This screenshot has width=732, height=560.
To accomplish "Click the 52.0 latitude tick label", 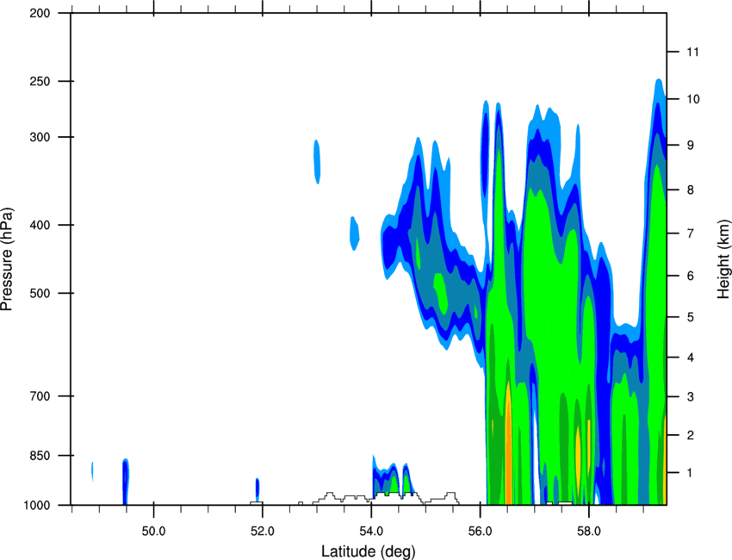I will point(263,532).
